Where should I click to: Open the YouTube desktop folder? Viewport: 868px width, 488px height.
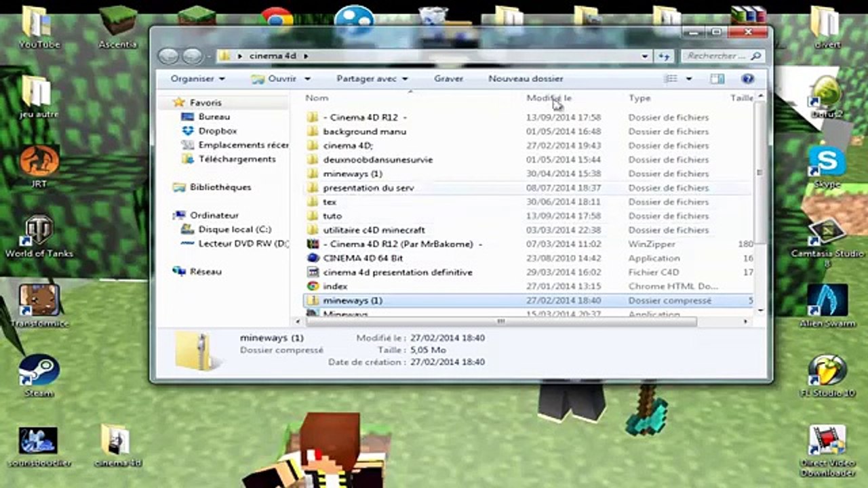tap(38, 27)
